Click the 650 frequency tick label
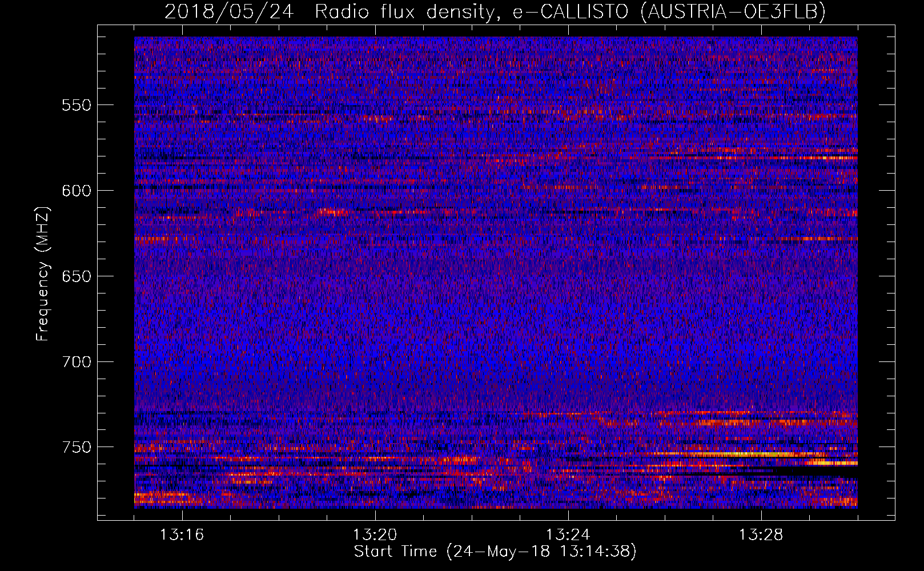Image resolution: width=924 pixels, height=571 pixels. coord(77,276)
